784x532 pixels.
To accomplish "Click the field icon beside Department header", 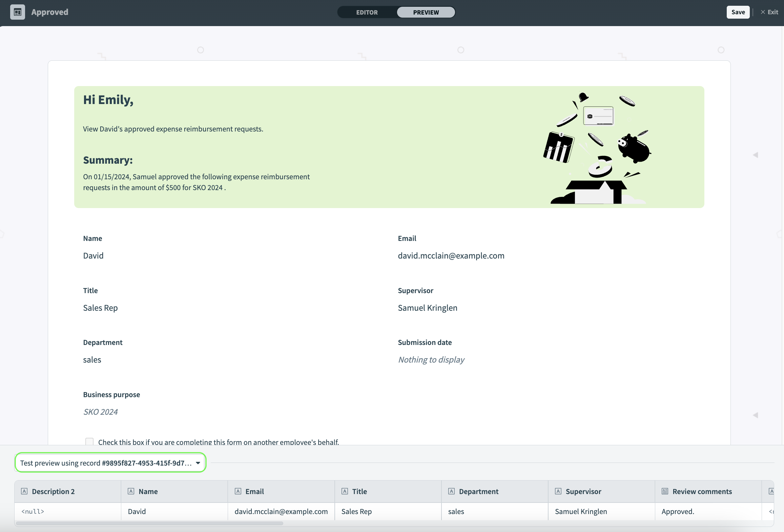I will click(451, 491).
